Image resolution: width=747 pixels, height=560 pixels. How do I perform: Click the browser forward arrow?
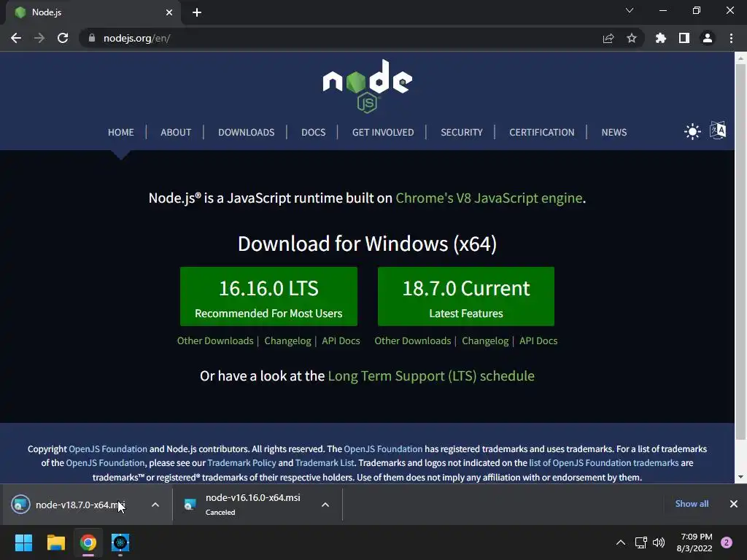tap(39, 38)
